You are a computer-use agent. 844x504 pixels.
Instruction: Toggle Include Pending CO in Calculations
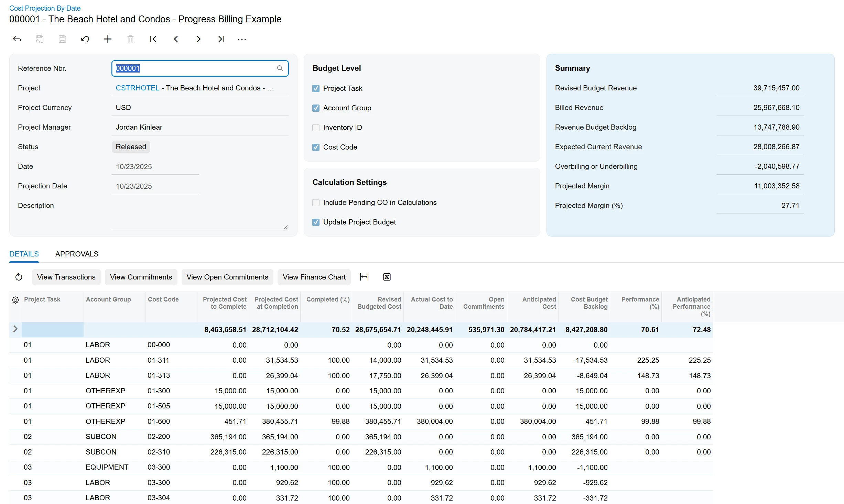click(x=316, y=202)
